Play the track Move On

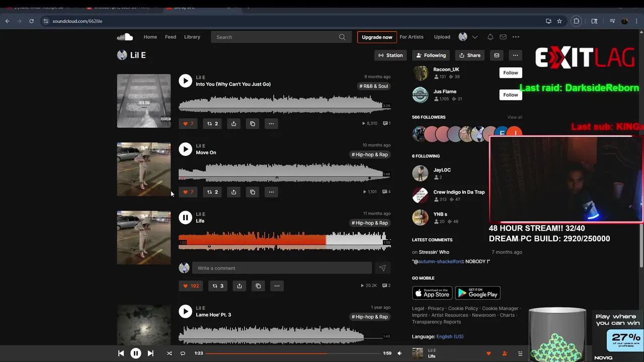pos(185,149)
